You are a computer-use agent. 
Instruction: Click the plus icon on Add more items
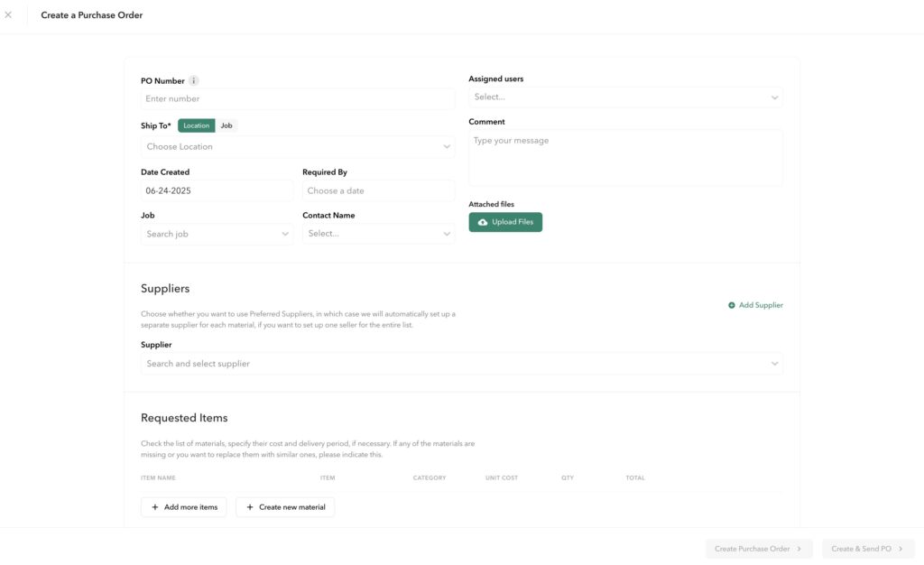click(x=155, y=507)
